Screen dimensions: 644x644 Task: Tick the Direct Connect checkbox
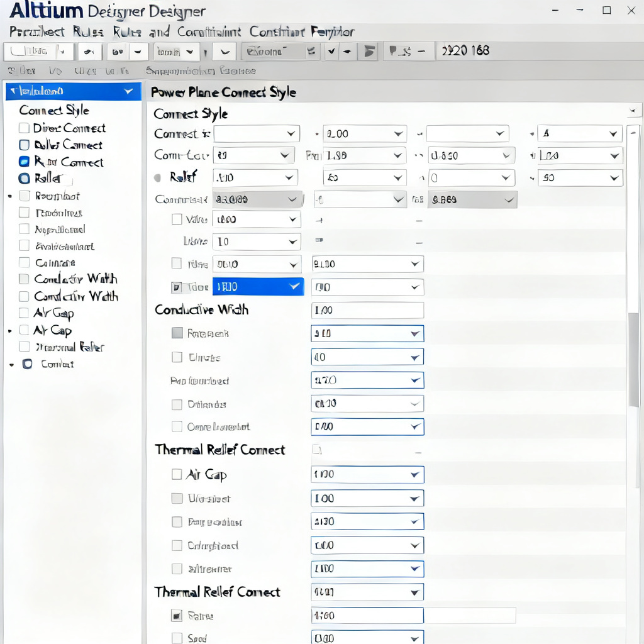coord(24,128)
